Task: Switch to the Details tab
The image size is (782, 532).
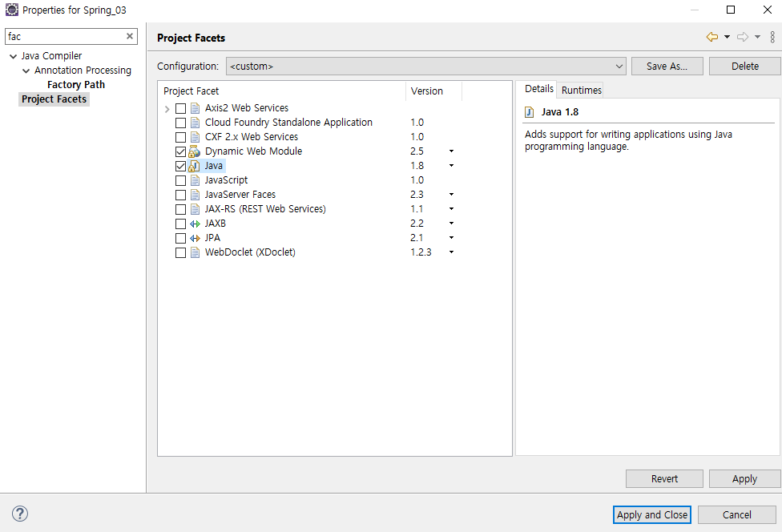Action: coord(538,89)
